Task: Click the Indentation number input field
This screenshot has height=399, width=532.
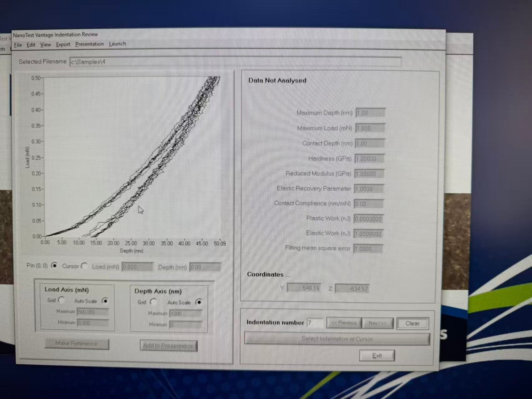Action: pos(315,322)
